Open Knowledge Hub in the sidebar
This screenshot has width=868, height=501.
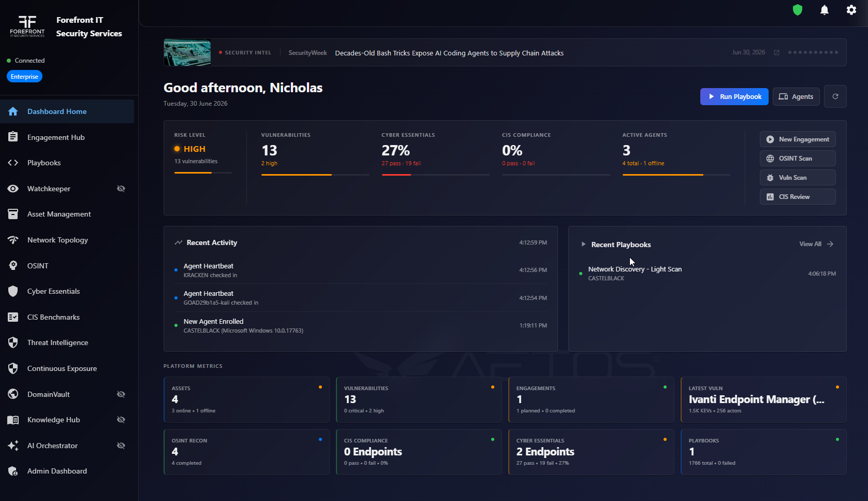point(67,420)
